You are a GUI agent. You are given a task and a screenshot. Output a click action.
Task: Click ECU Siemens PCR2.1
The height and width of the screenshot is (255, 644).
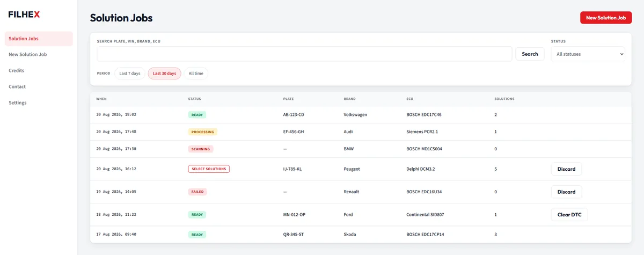point(422,132)
